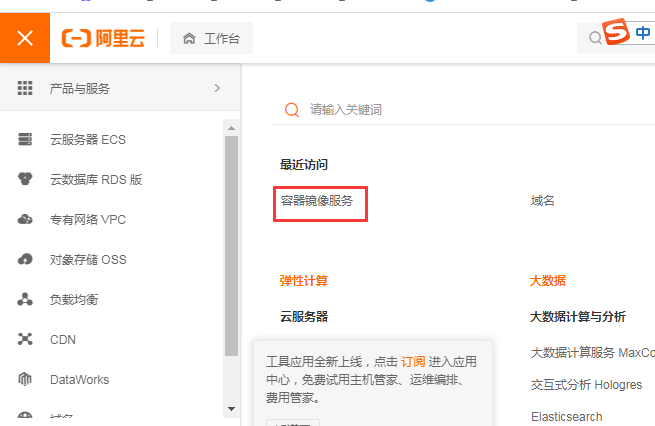This screenshot has height=426, width=655.
Task: Click the 最近访问 heading
Action: pyautogui.click(x=304, y=164)
